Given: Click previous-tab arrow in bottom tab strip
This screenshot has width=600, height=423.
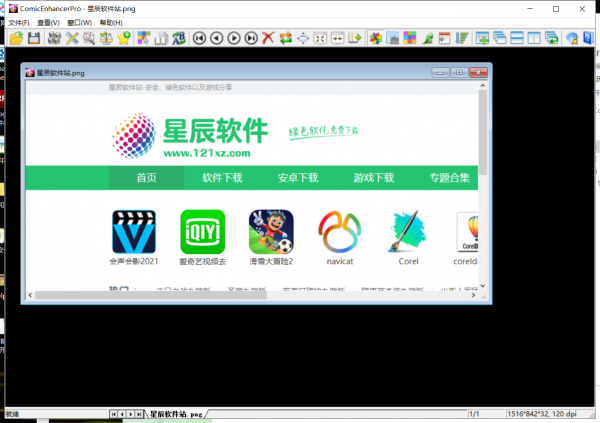Looking at the screenshot, I should click(122, 414).
